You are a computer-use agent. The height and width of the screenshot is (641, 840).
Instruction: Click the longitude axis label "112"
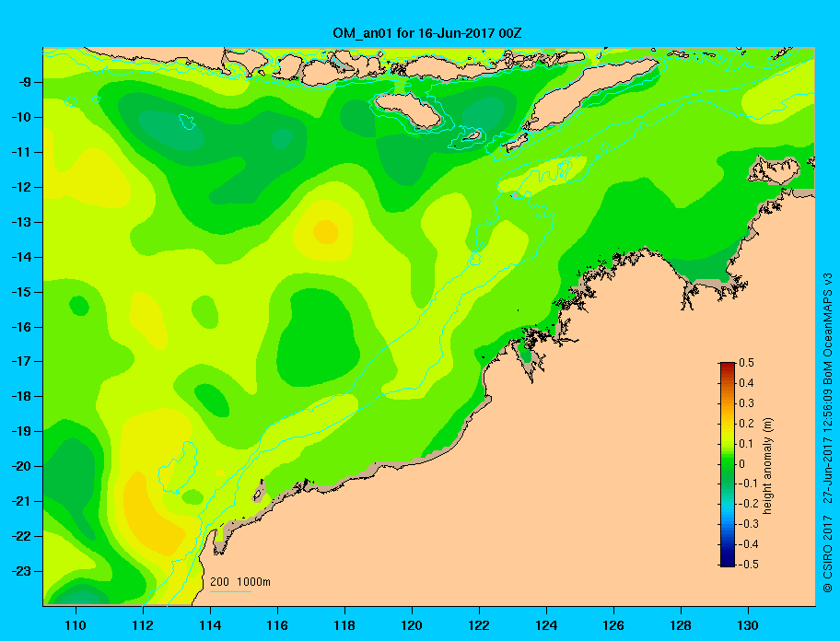pos(143,625)
